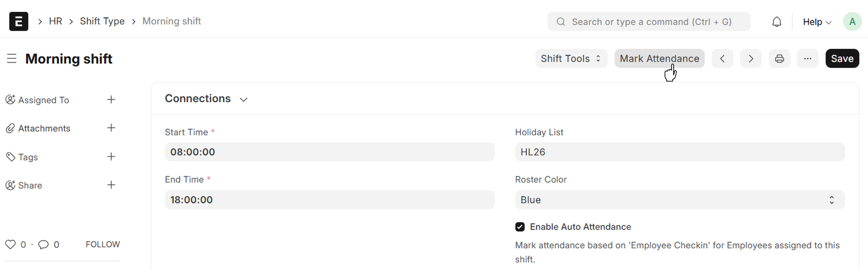Viewport: 868px width, 273px height.
Task: Click the Mark Attendance button
Action: pos(659,59)
